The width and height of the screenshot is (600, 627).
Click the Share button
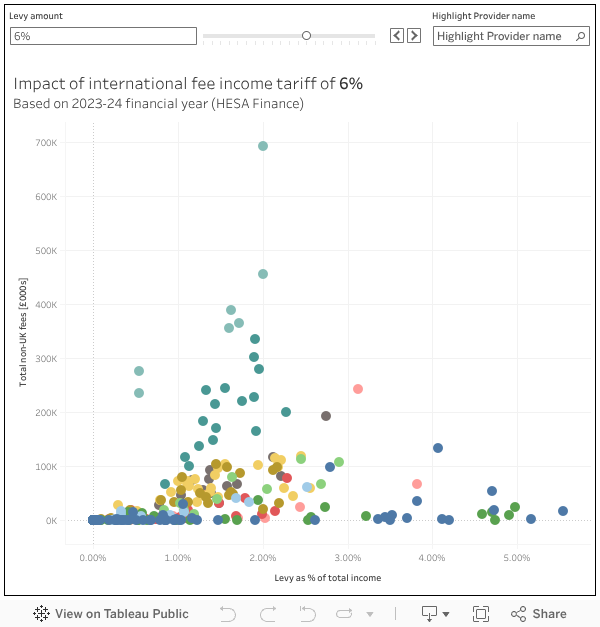tap(539, 614)
